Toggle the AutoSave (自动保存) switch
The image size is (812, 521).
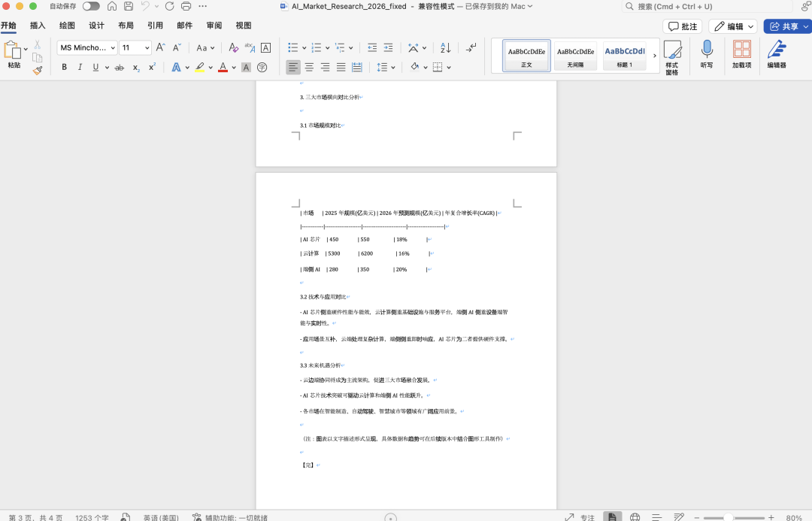tap(91, 6)
